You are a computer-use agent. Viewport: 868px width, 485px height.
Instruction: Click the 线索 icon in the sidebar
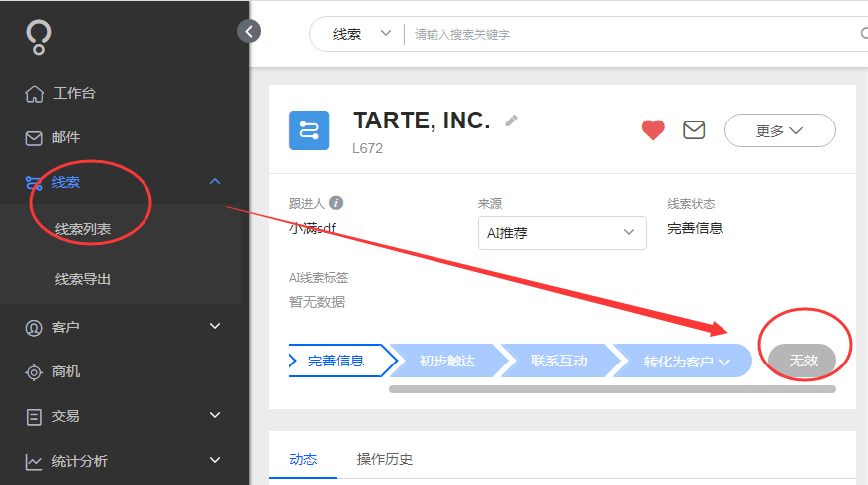coord(34,183)
